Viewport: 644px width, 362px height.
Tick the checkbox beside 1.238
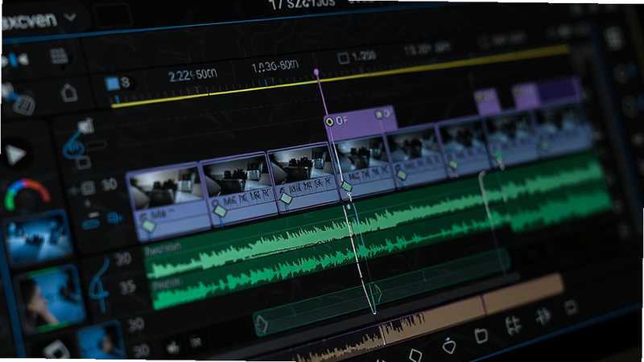click(x=344, y=58)
